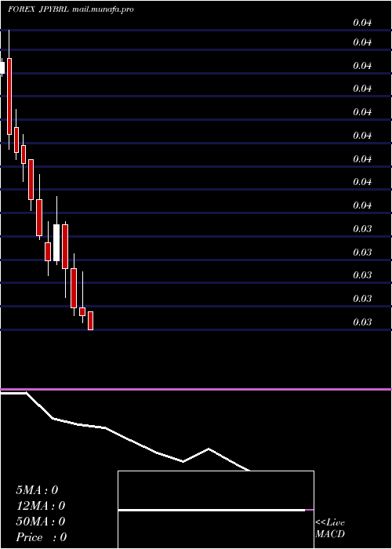Click the white candlestick touching the chart's left edge
This screenshot has width=392, height=549.
coord(2,68)
